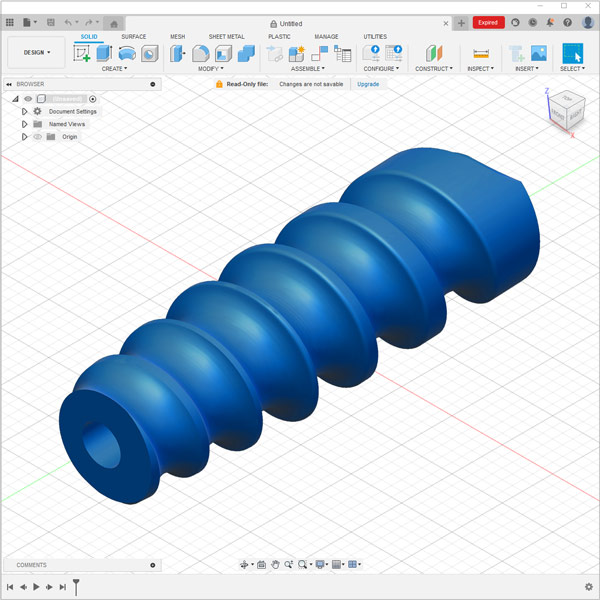Expand the Document Settings node
The width and height of the screenshot is (600, 600).
(x=25, y=112)
